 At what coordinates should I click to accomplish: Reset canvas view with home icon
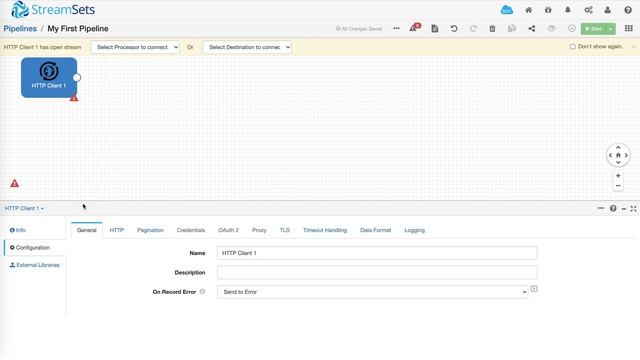point(618,155)
